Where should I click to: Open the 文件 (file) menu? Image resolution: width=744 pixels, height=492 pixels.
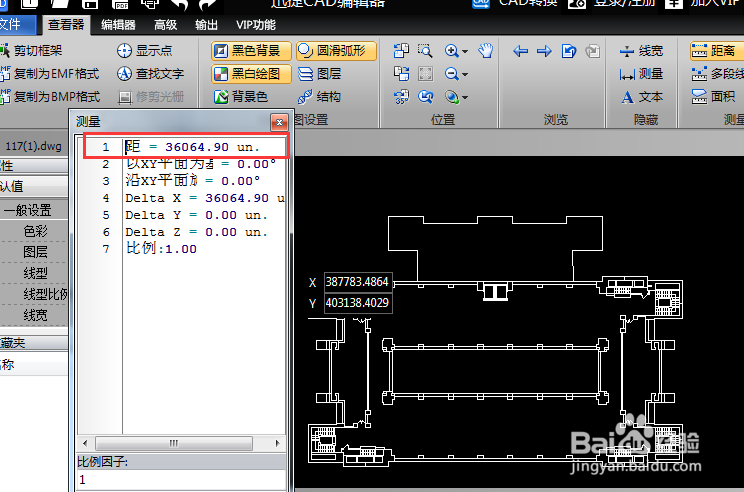click(17, 25)
